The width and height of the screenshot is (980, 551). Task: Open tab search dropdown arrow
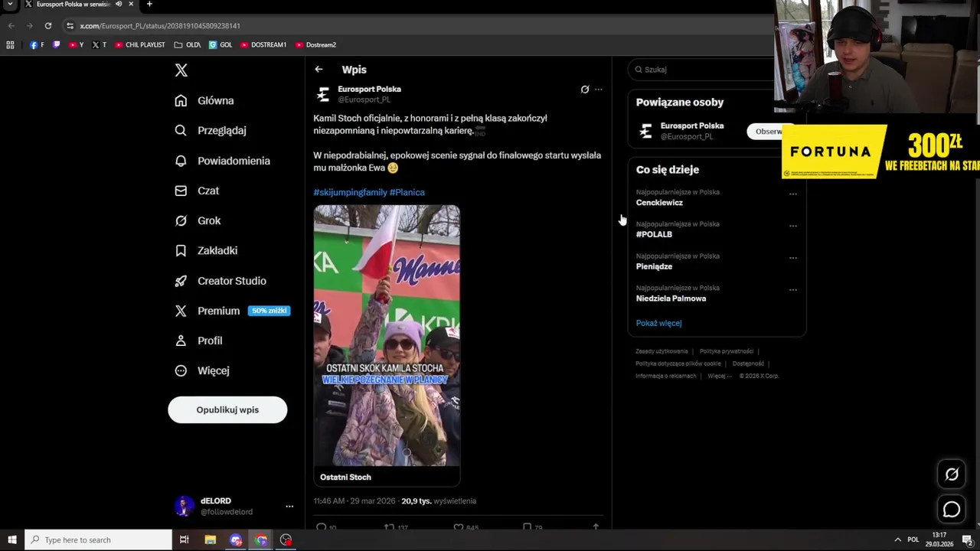tap(10, 5)
